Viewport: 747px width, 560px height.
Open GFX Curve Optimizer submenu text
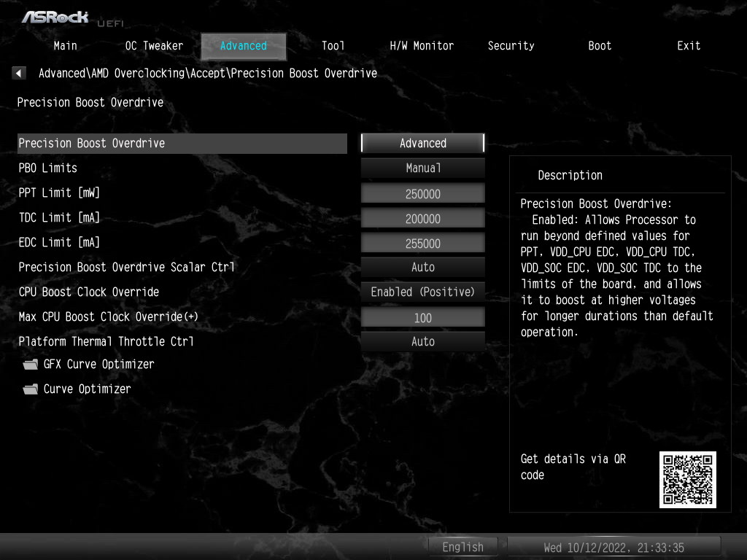[99, 365]
